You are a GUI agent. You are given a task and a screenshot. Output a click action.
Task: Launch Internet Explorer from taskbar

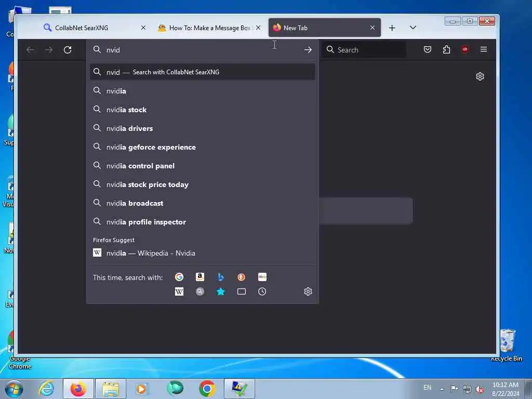coord(46,389)
